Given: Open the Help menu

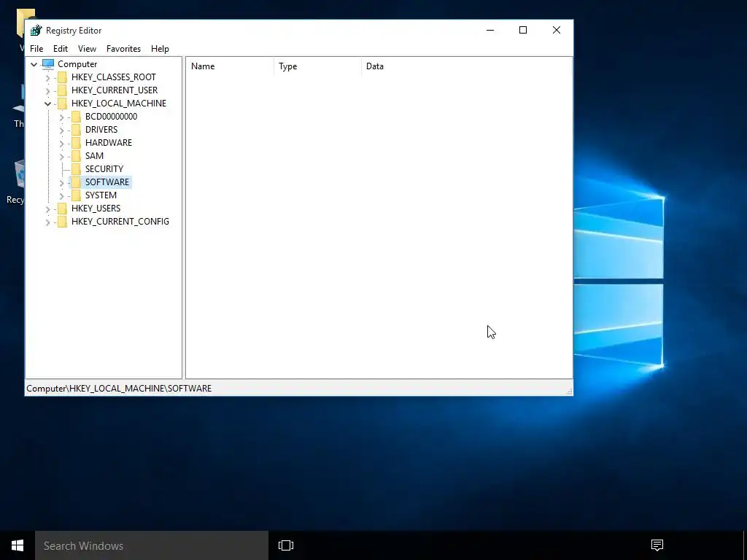Looking at the screenshot, I should [x=160, y=49].
